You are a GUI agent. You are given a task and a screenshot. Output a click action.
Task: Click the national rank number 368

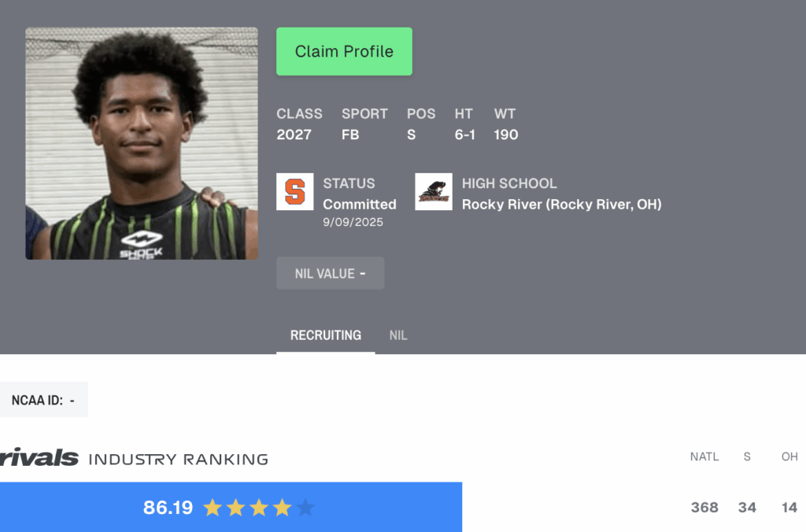coord(704,508)
